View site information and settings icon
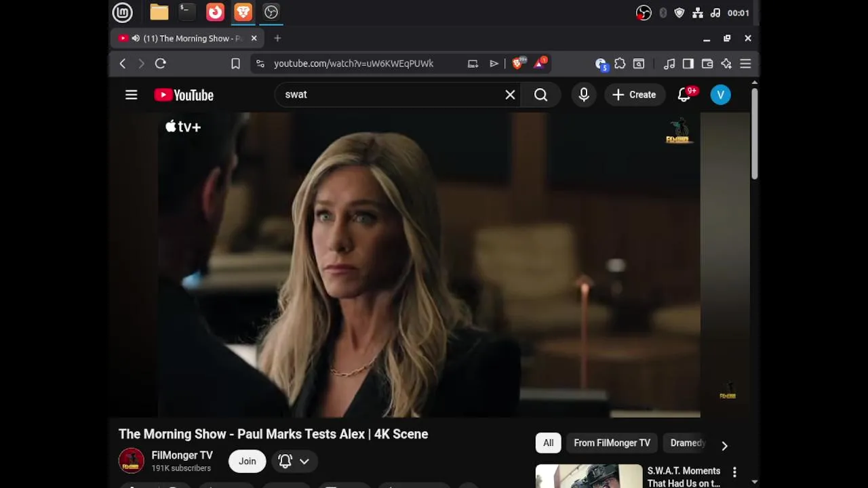 (x=260, y=64)
